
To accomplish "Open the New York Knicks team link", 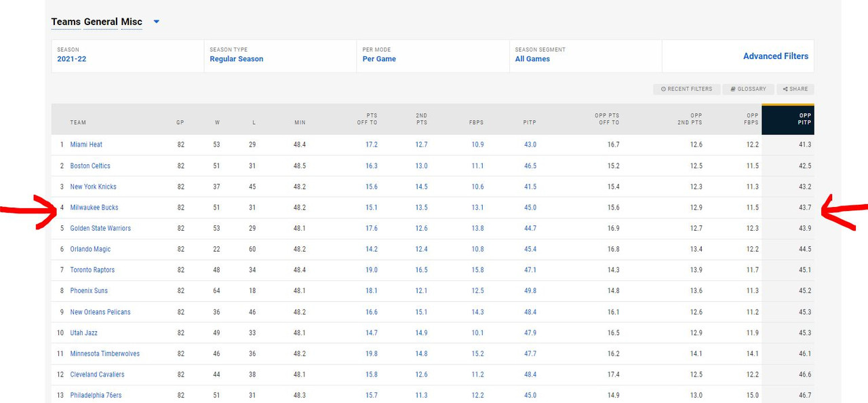I will [x=94, y=187].
